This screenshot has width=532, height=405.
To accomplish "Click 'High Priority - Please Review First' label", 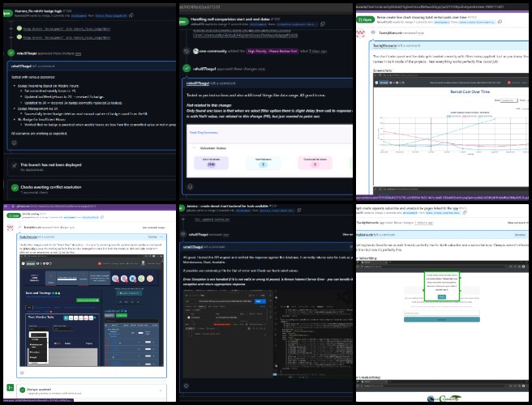I will coord(272,51).
